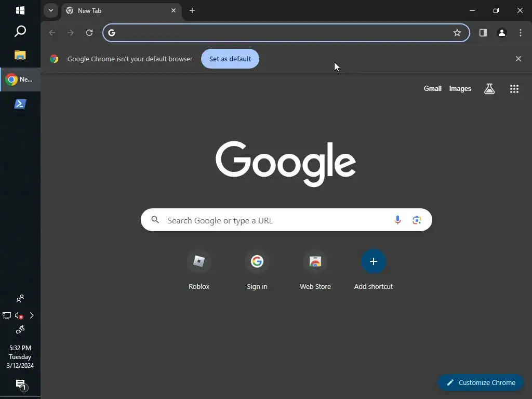
Task: Open the Web Store shortcut
Action: (x=315, y=270)
